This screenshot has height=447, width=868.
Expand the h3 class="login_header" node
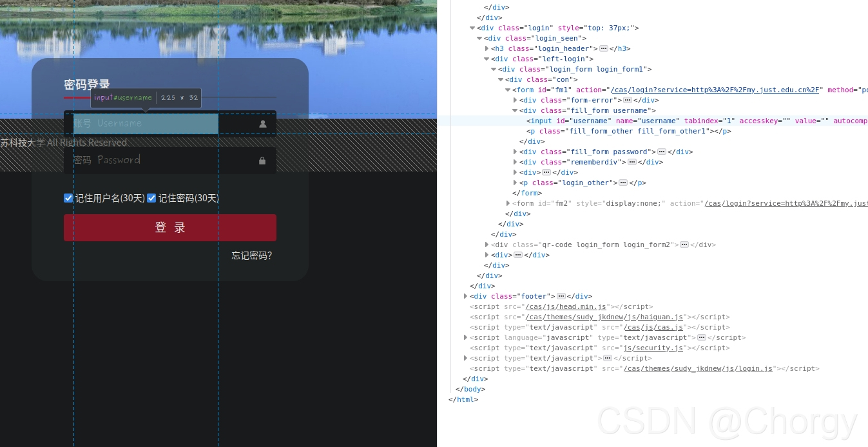click(487, 48)
